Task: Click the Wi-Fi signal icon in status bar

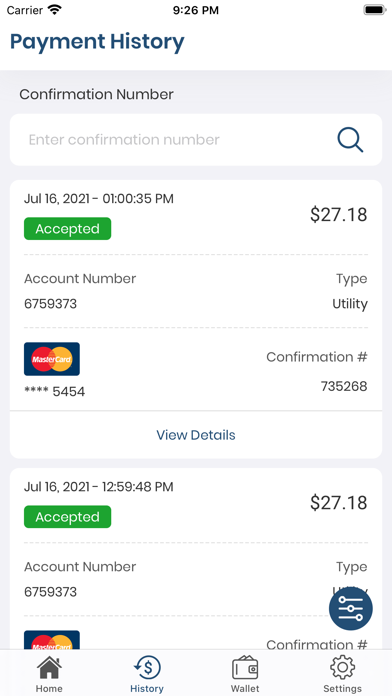Action: (x=55, y=10)
